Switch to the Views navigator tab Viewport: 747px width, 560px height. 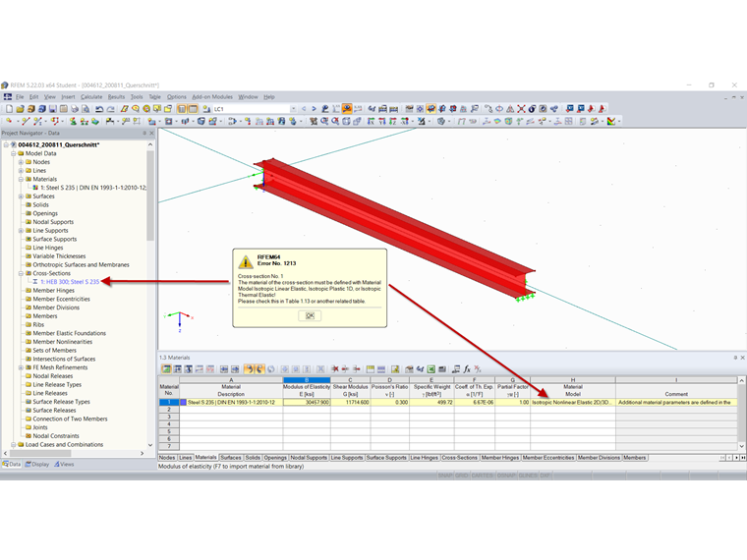tap(64, 464)
